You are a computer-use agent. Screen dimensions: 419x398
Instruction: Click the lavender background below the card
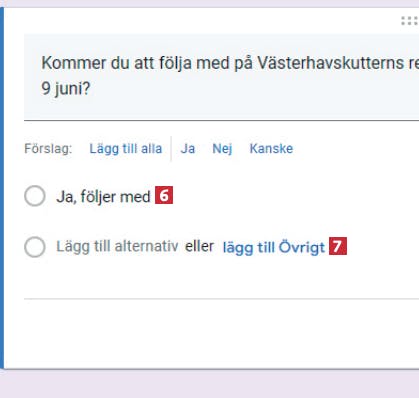tap(209, 384)
